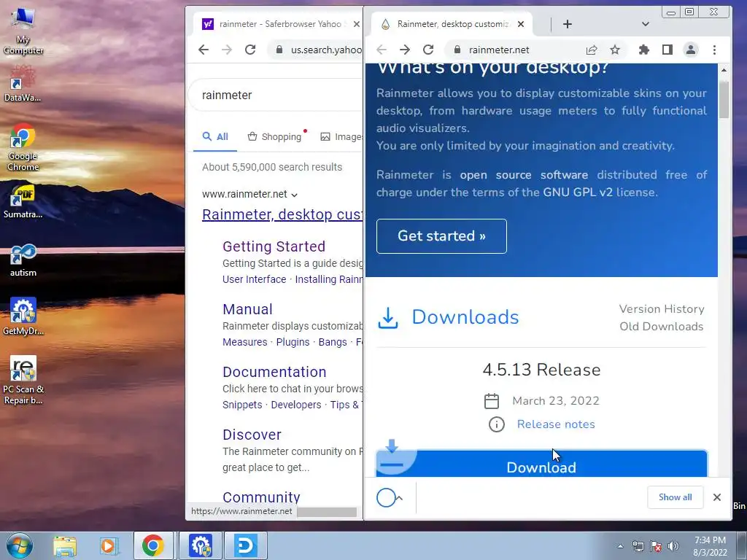The image size is (747, 560).
Task: Bookmark rainmeter.net with the star icon
Action: click(615, 50)
